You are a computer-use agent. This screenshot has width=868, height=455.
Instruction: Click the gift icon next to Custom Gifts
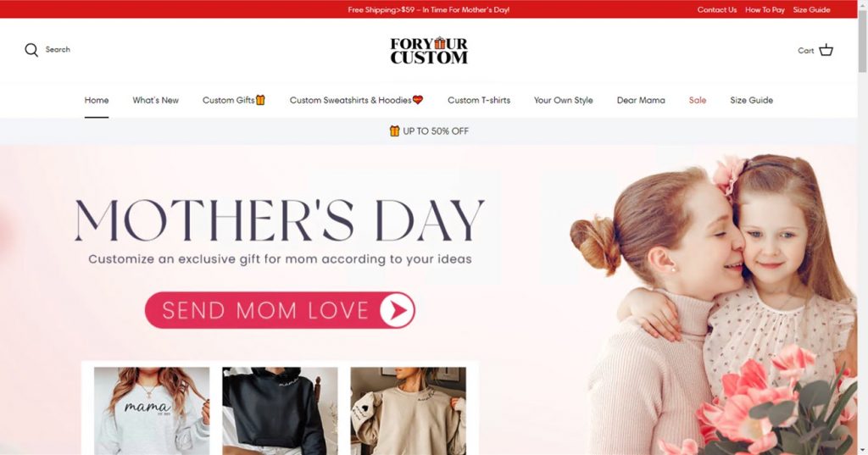(261, 100)
